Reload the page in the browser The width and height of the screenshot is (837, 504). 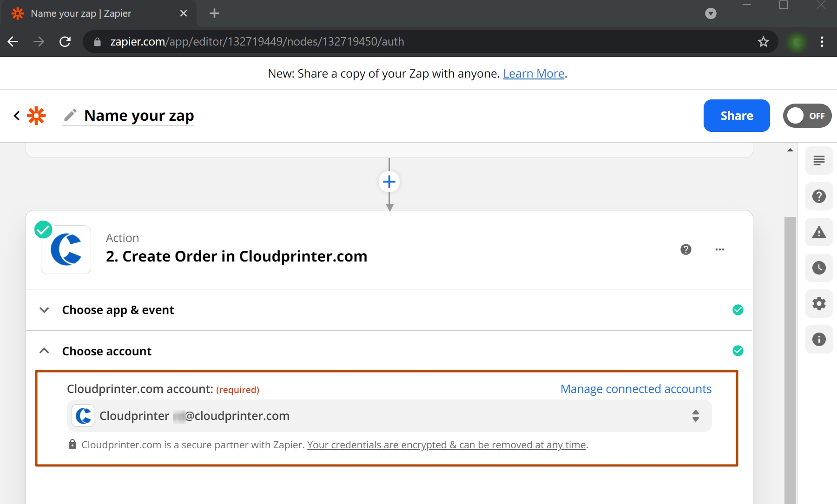coord(65,42)
